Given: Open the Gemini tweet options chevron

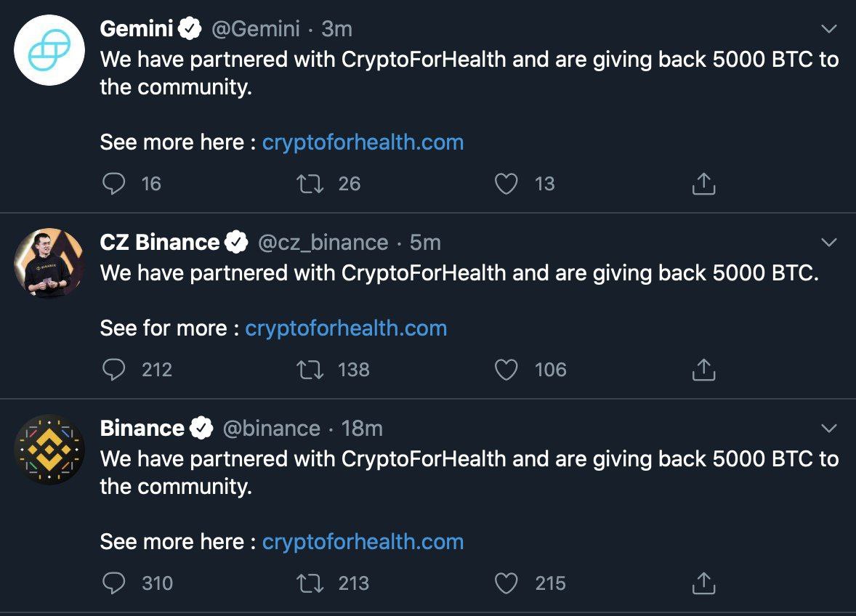Looking at the screenshot, I should (x=828, y=29).
